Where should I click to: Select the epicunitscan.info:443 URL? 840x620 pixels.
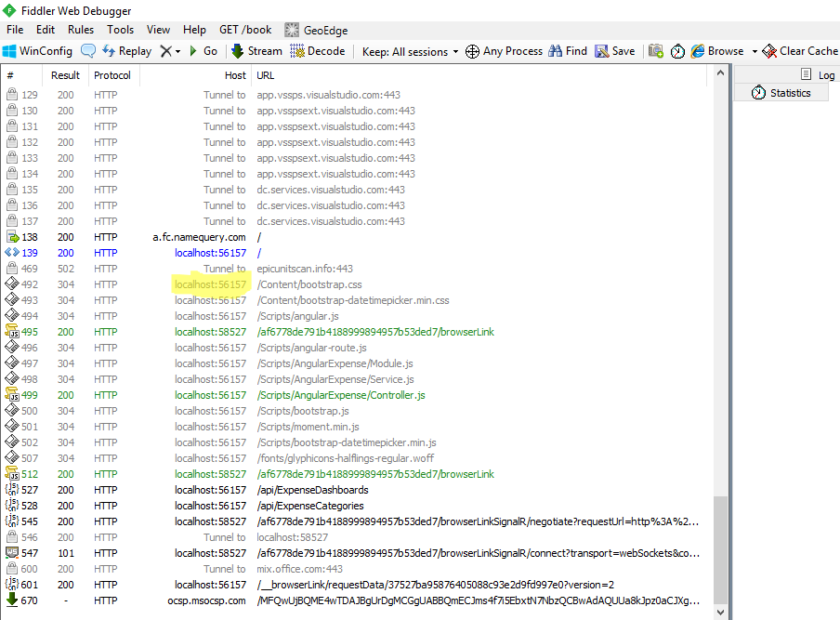[x=305, y=269]
